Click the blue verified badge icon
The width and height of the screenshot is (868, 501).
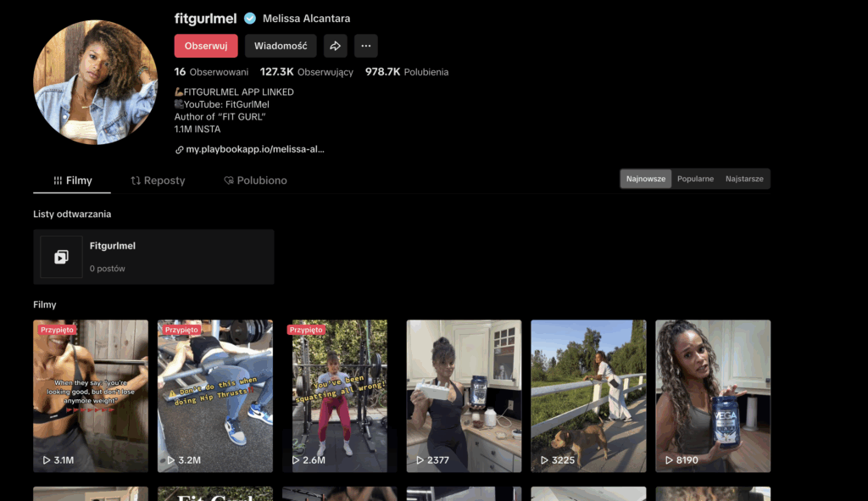[x=250, y=19]
